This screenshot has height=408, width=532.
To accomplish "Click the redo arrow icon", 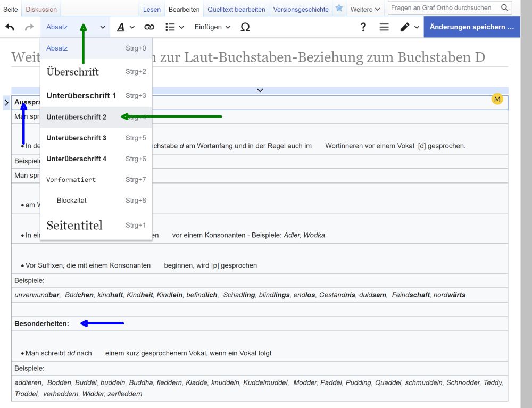I will tap(29, 27).
